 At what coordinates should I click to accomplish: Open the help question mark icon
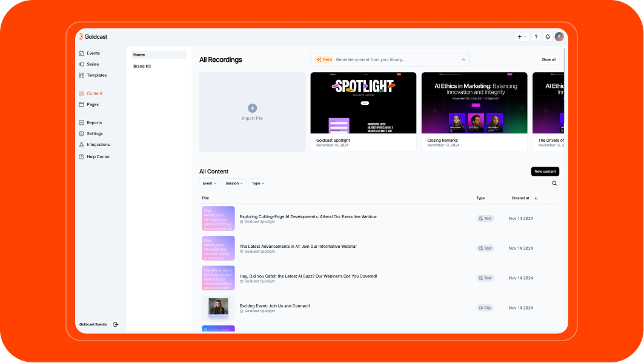tap(536, 37)
